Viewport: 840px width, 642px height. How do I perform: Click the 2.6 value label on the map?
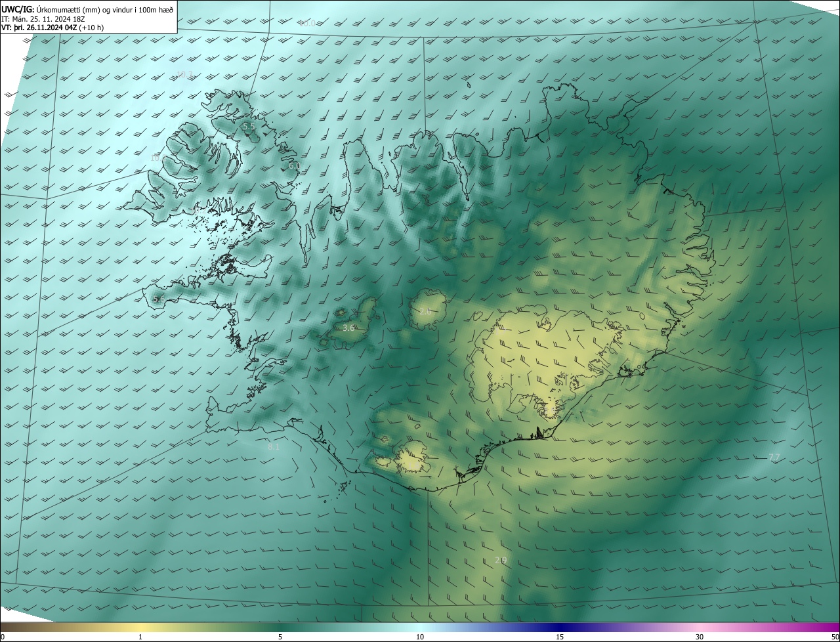[x=425, y=311]
